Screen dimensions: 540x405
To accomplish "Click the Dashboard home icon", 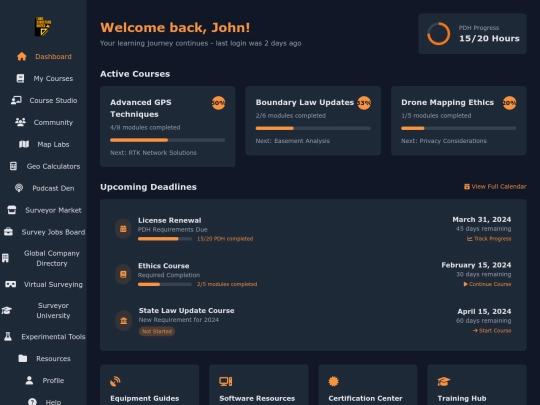I will (x=22, y=56).
